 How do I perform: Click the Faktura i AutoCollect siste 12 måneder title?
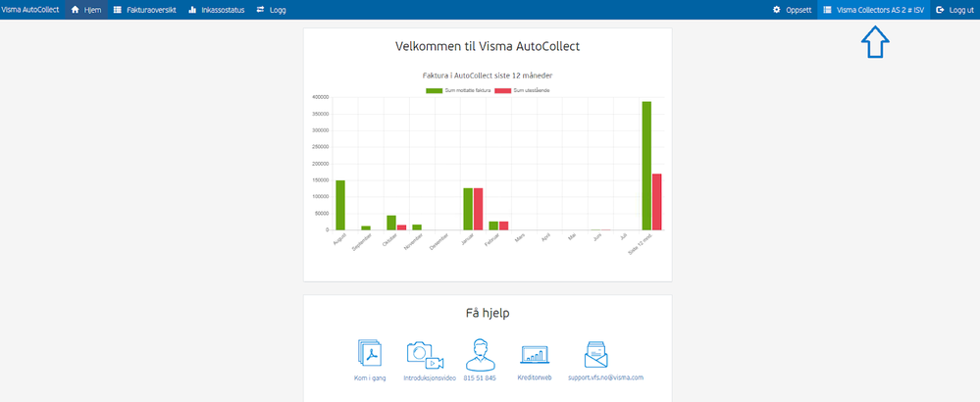pos(488,75)
